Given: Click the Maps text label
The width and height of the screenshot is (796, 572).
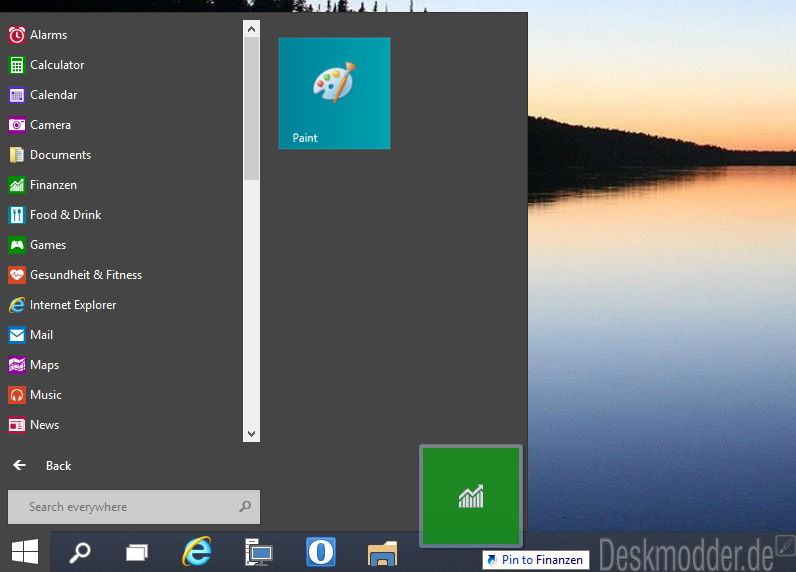Looking at the screenshot, I should [x=44, y=365].
